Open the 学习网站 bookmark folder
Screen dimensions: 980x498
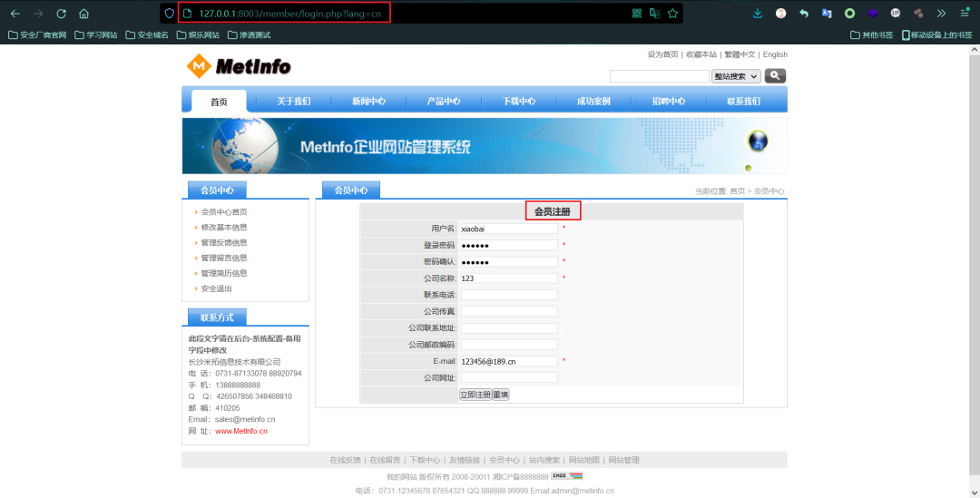click(95, 35)
